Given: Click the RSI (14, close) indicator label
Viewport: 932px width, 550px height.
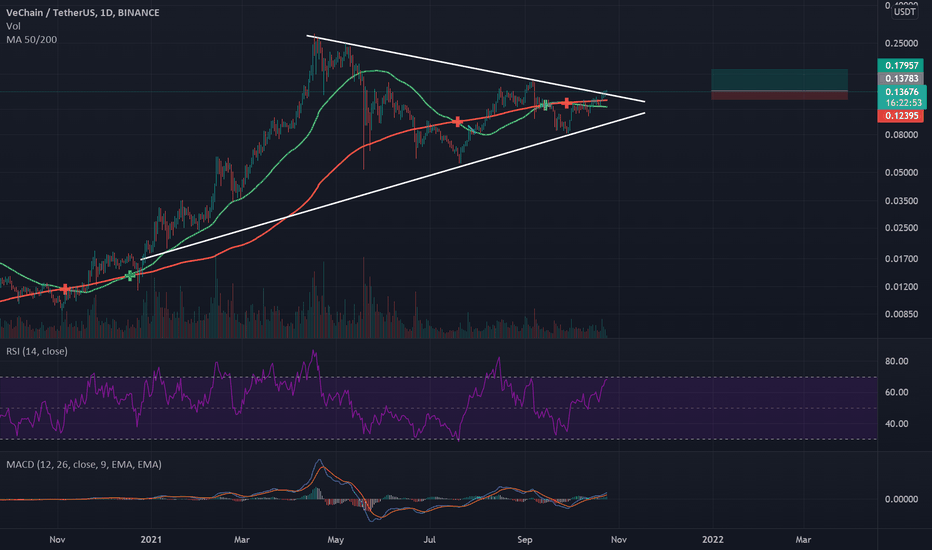Looking at the screenshot, I should coord(37,351).
